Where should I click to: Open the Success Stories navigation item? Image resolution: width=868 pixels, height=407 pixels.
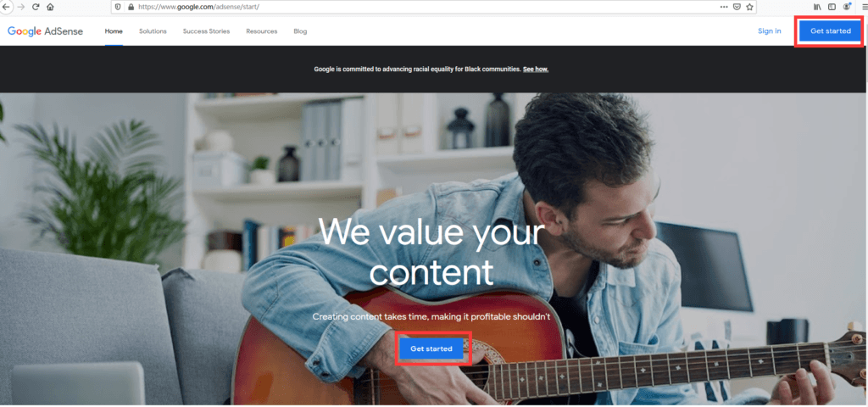[207, 31]
